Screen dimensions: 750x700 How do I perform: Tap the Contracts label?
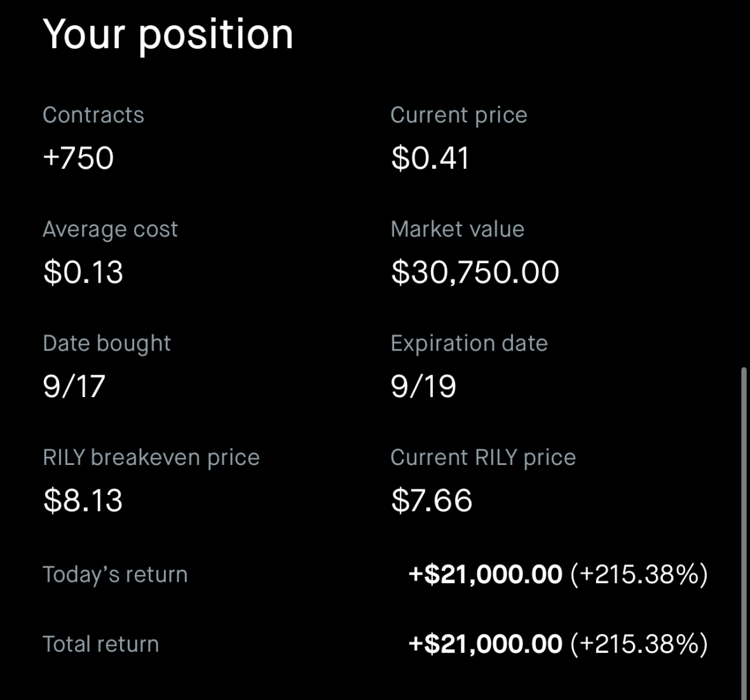click(x=93, y=115)
